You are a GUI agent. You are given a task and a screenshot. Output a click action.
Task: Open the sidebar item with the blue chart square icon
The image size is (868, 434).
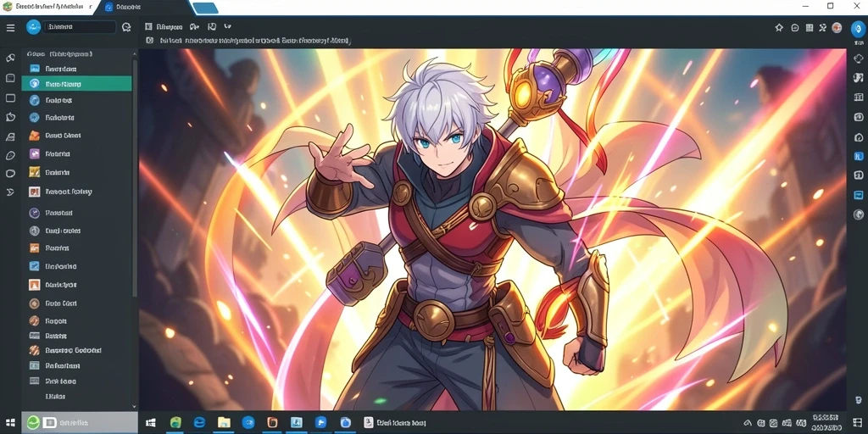pyautogui.click(x=34, y=266)
